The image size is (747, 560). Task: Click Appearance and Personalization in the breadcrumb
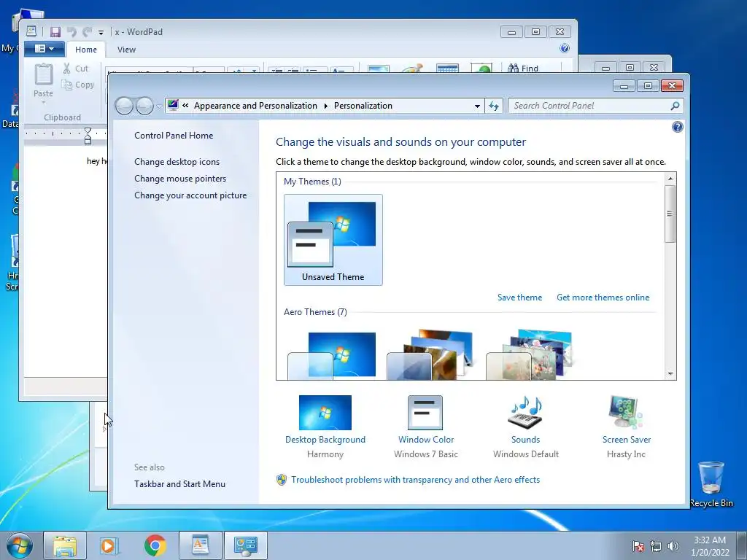[x=255, y=106]
